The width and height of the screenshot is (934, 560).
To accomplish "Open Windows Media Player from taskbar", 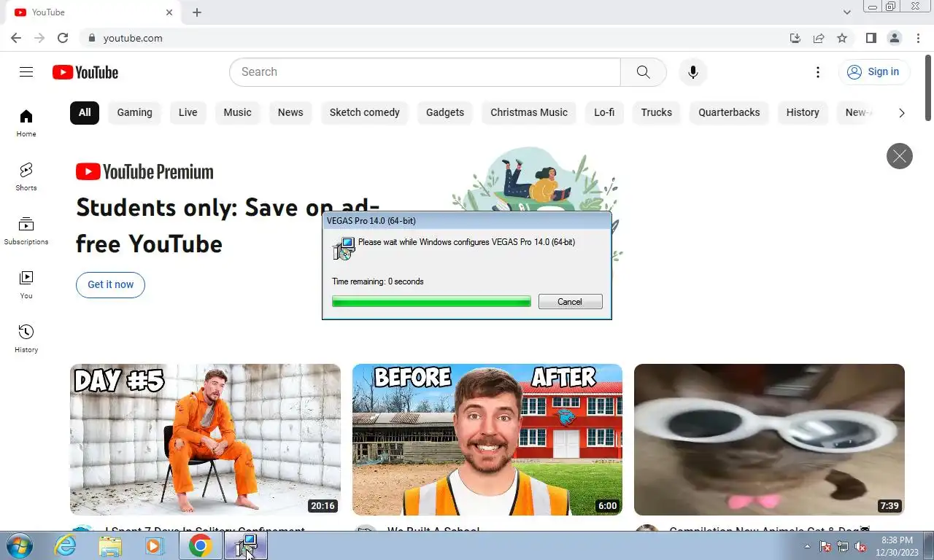I will point(155,546).
